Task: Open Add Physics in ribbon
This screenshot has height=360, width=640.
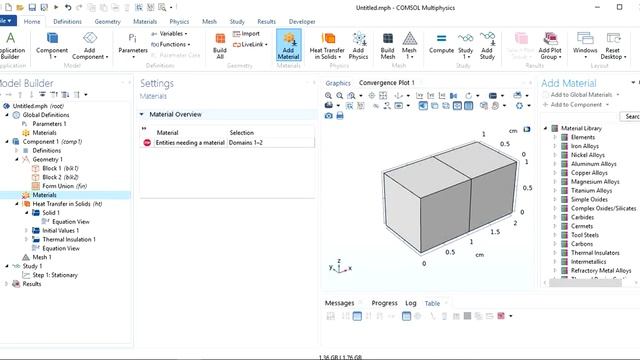Action: click(358, 45)
